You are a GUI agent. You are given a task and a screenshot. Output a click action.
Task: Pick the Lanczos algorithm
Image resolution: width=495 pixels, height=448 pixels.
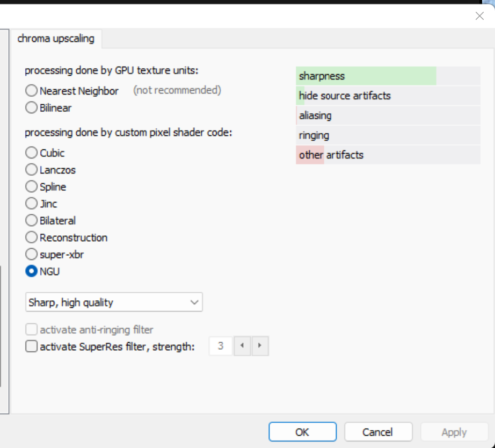(x=31, y=170)
